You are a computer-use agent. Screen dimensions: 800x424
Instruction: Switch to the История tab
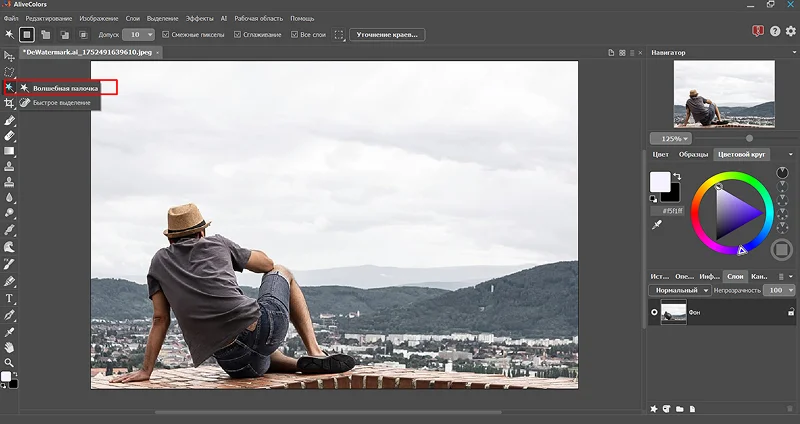tap(659, 276)
